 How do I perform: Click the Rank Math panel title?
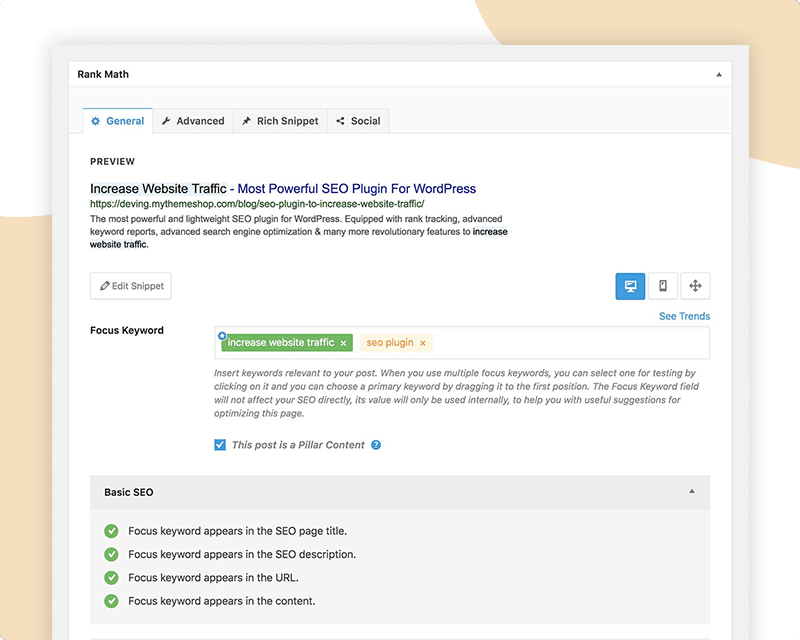point(103,75)
